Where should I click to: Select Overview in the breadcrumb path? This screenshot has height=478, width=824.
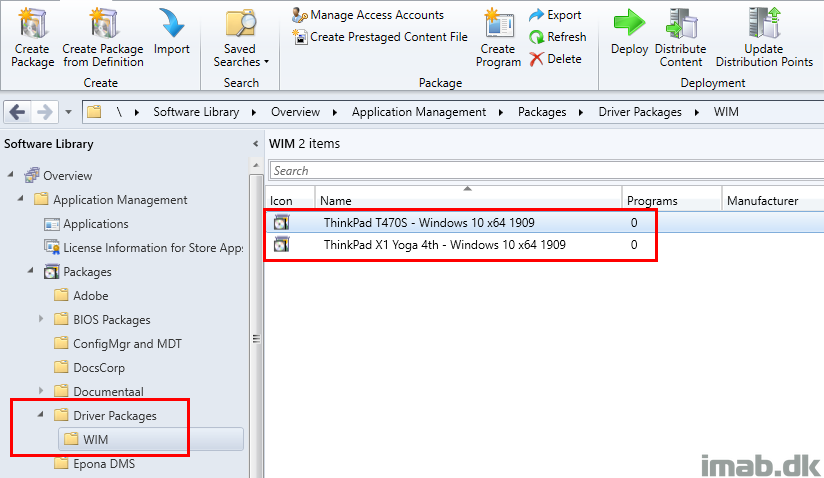pos(295,112)
